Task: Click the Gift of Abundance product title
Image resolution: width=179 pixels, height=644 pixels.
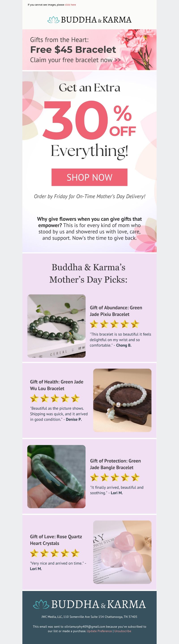Action: [116, 311]
